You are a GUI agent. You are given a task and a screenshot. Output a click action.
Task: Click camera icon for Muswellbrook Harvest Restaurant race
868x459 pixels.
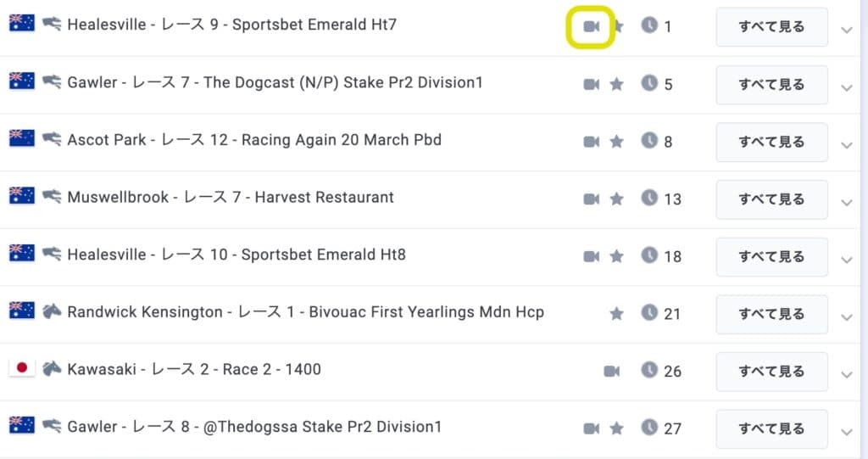pyautogui.click(x=591, y=199)
